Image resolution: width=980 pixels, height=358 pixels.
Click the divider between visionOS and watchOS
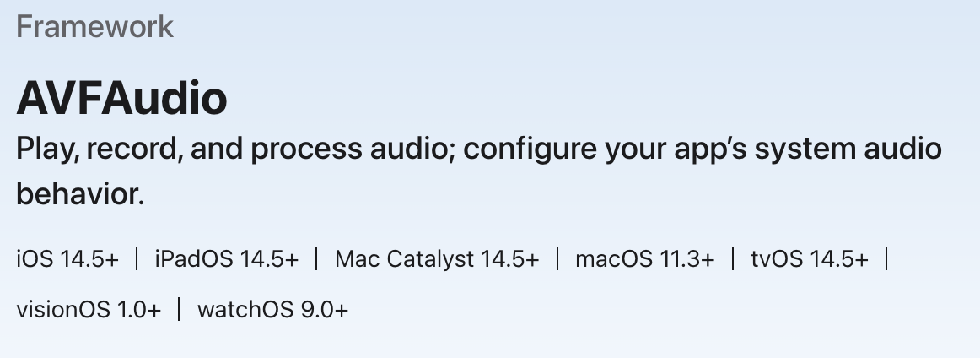tap(179, 309)
